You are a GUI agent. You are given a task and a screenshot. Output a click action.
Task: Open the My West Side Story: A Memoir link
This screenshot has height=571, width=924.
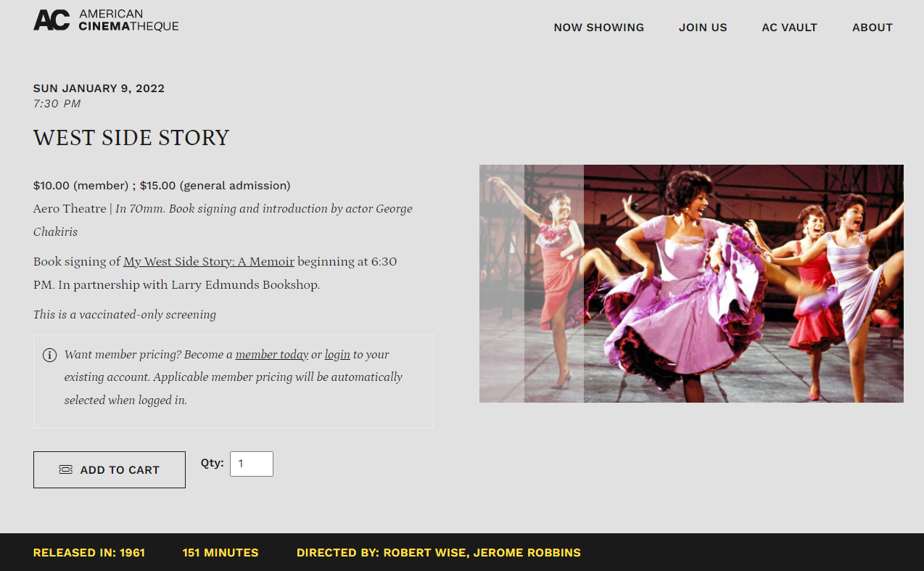209,262
